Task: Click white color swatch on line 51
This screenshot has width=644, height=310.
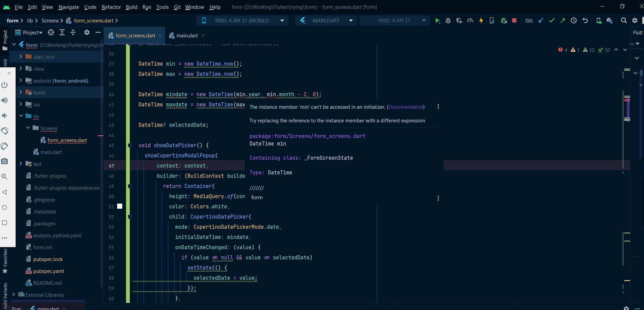Action: click(x=119, y=206)
